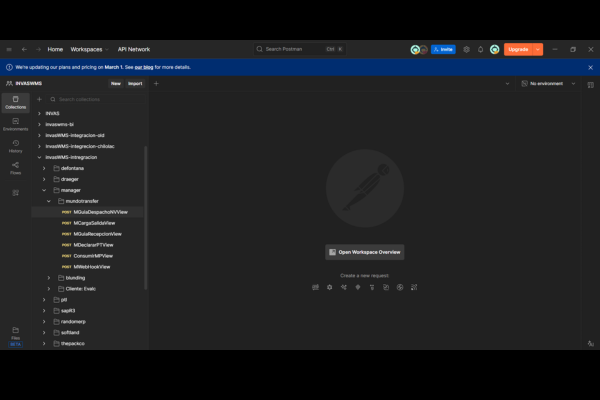This screenshot has width=600, height=400.
Task: Expand the blunding folder
Action: [x=49, y=278]
